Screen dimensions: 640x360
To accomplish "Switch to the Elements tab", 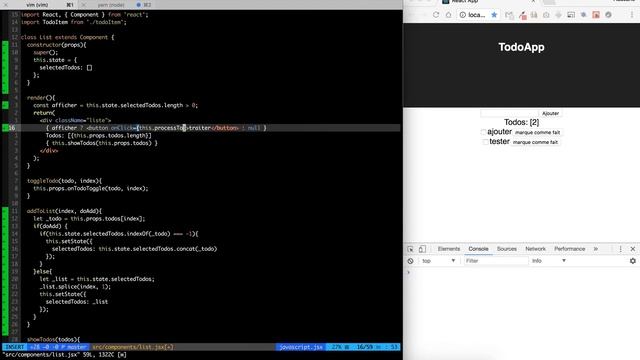I will click(449, 249).
